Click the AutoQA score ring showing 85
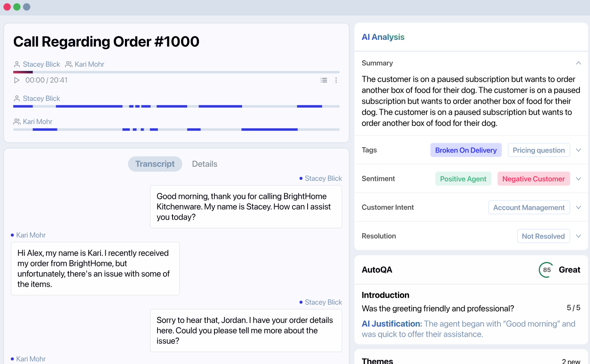This screenshot has height=364, width=590. tap(546, 270)
